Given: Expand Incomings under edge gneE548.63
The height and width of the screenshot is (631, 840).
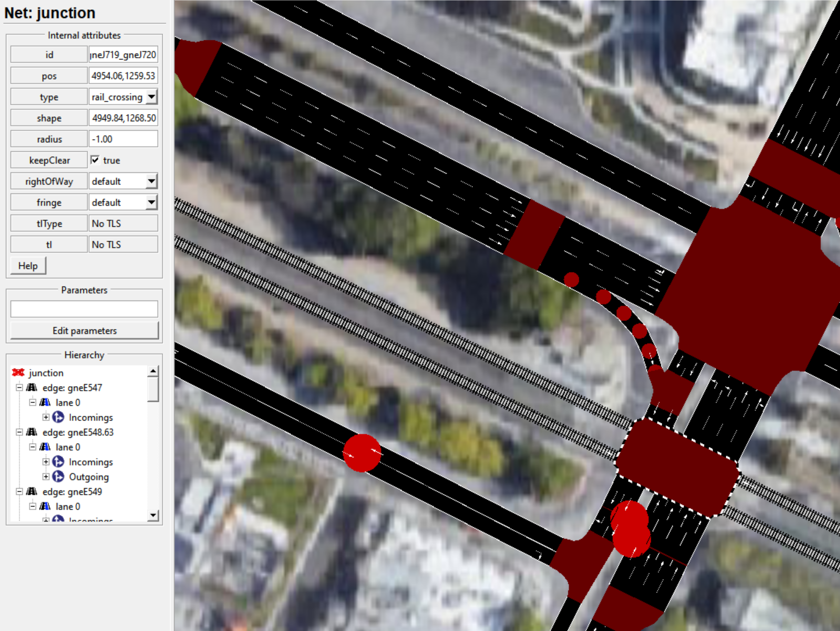Looking at the screenshot, I should point(46,462).
